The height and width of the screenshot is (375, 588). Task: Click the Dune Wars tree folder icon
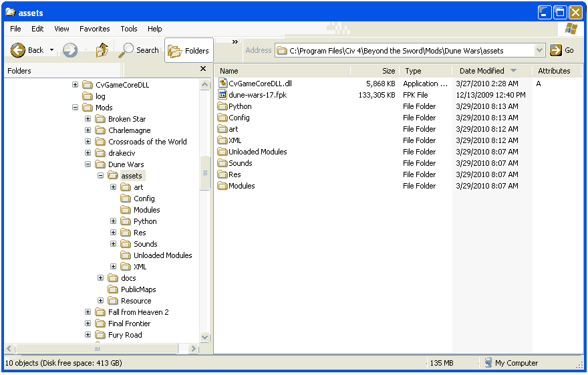coord(100,164)
